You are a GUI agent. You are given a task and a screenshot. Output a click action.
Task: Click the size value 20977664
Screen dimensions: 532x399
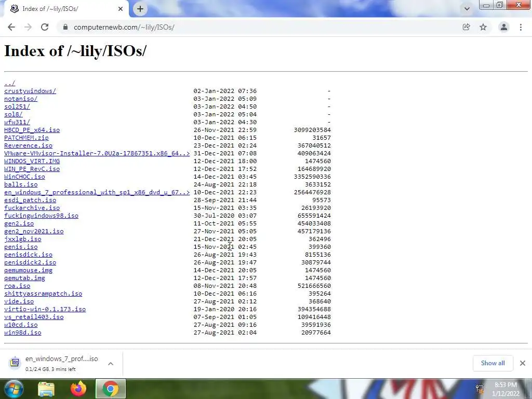tap(316, 333)
